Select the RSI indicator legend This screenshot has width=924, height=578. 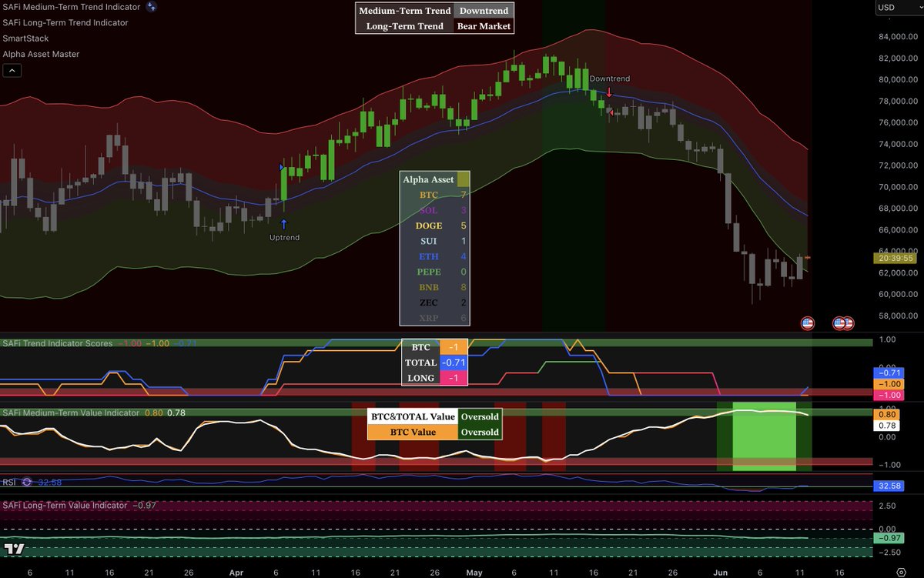tap(10, 482)
